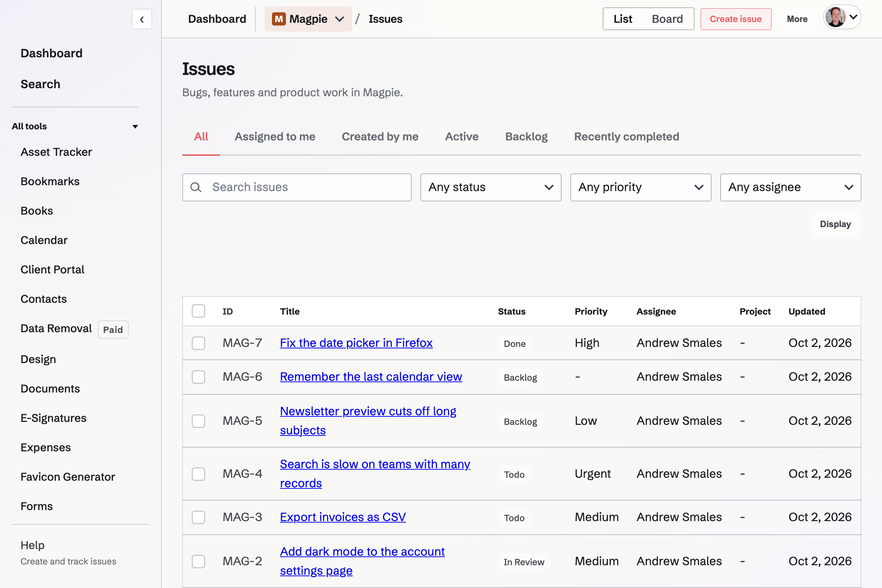The image size is (882, 588).
Task: Switch to the Created by me tab
Action: (380, 136)
